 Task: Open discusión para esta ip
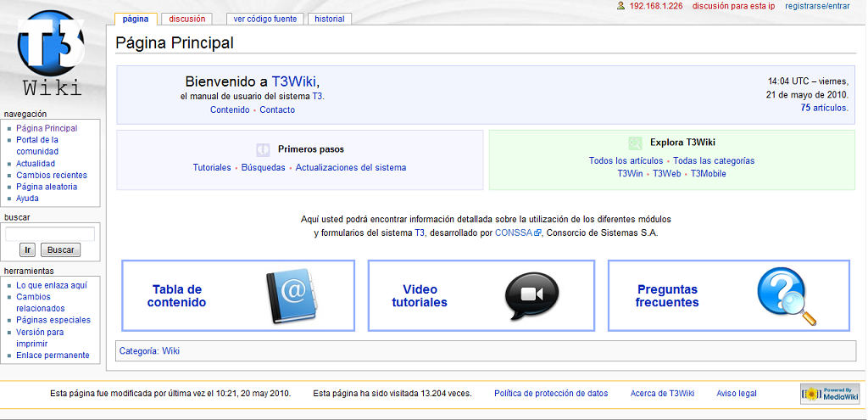[x=733, y=6]
